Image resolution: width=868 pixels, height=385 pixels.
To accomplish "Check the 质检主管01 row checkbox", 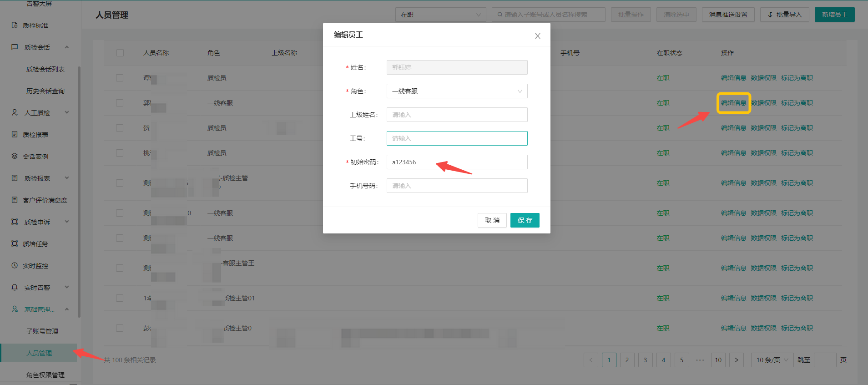I will pos(120,298).
